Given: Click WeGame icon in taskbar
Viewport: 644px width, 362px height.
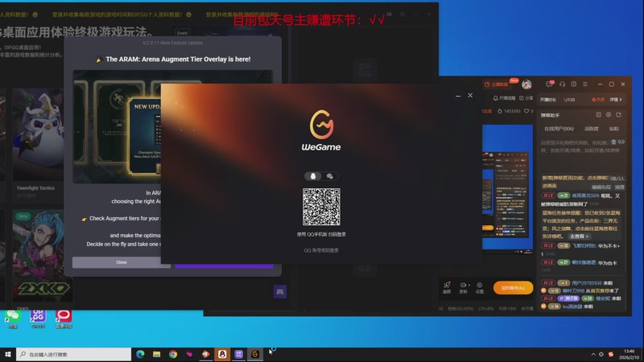Looking at the screenshot, I should (255, 354).
